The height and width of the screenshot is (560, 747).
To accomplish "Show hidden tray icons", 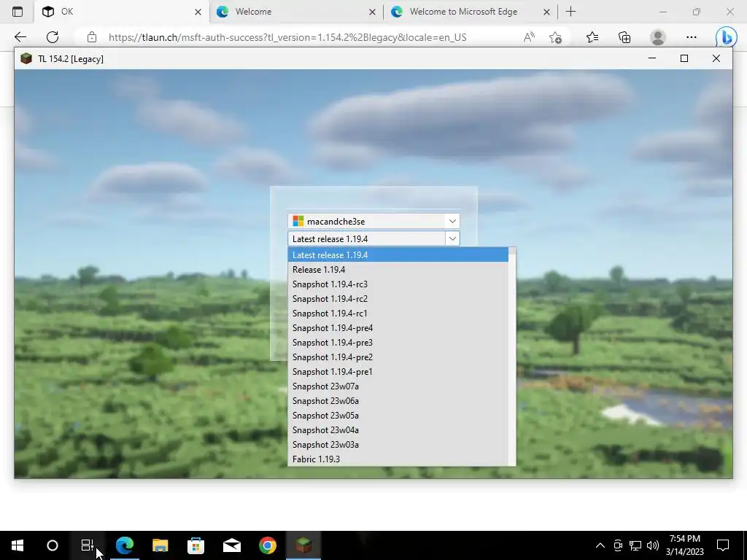I will pyautogui.click(x=600, y=545).
